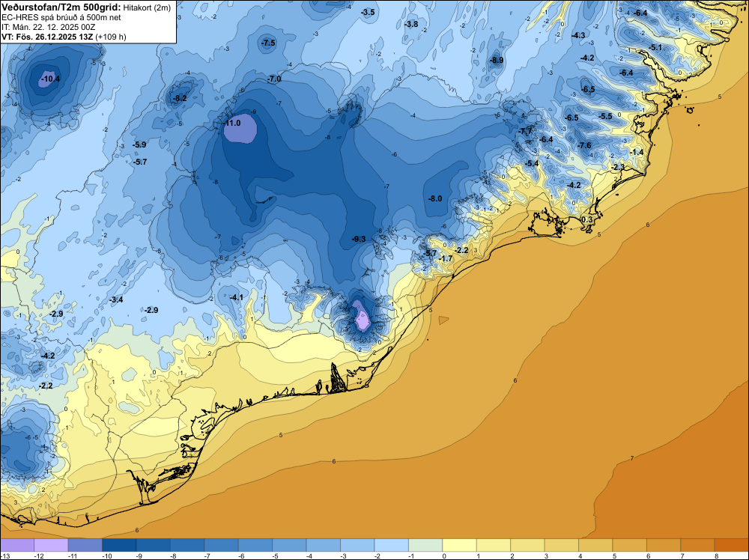Click the -8.2 temperature value
Viewport: 749px width, 560px height.
coord(180,98)
